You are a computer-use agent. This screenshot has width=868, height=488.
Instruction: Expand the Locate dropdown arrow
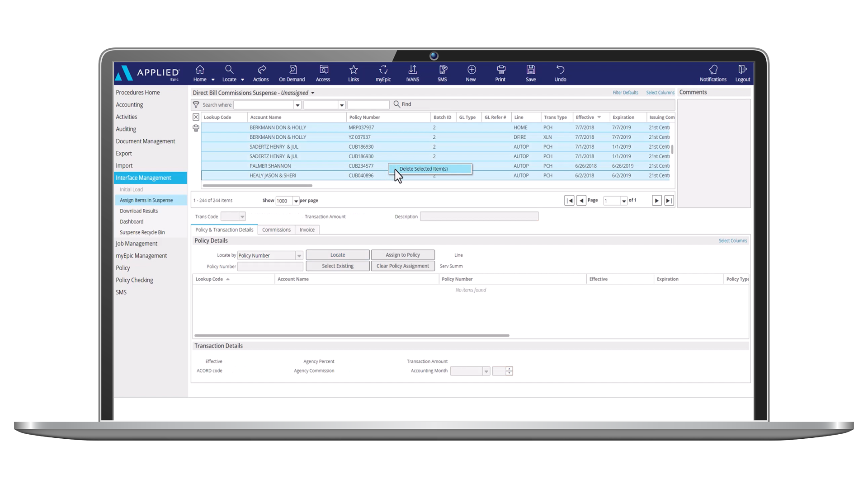coord(242,80)
